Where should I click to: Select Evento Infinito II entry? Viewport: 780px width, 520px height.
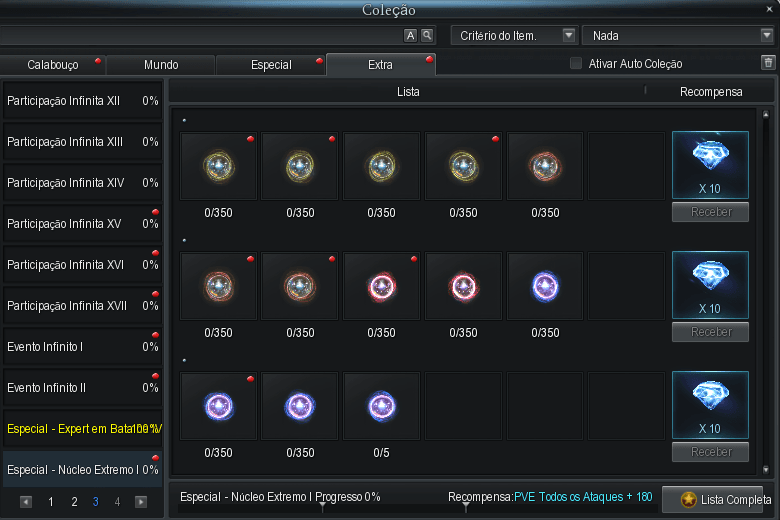click(83, 388)
